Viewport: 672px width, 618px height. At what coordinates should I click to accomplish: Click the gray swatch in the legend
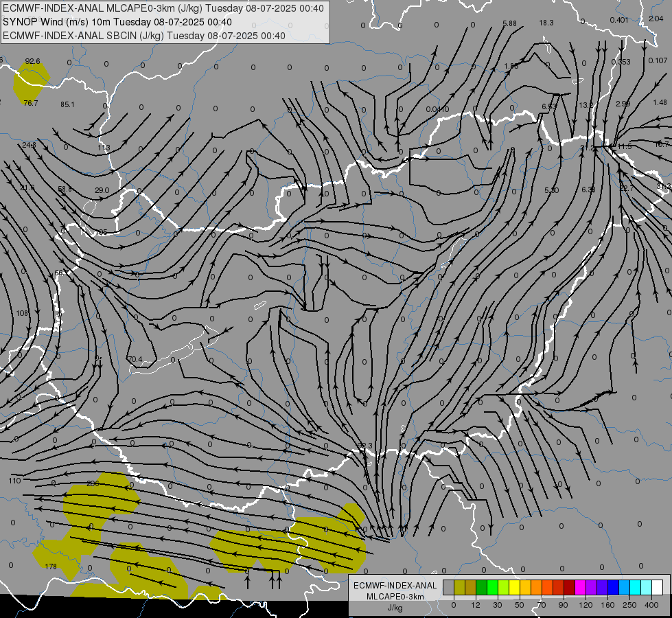[449, 587]
